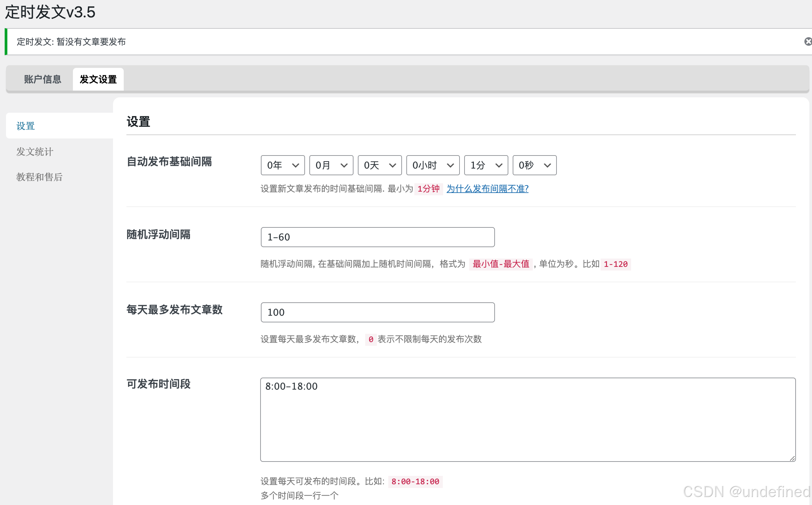
Task: Expand the 0天 day dropdown
Action: [x=379, y=165]
